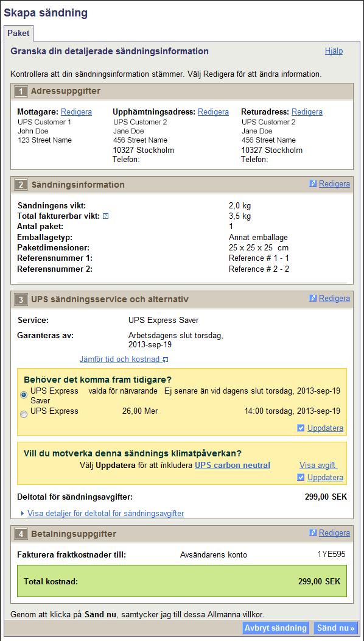This screenshot has width=364, height=641.
Task: Click Redigera next to Upphämtningsadress
Action: [x=213, y=112]
